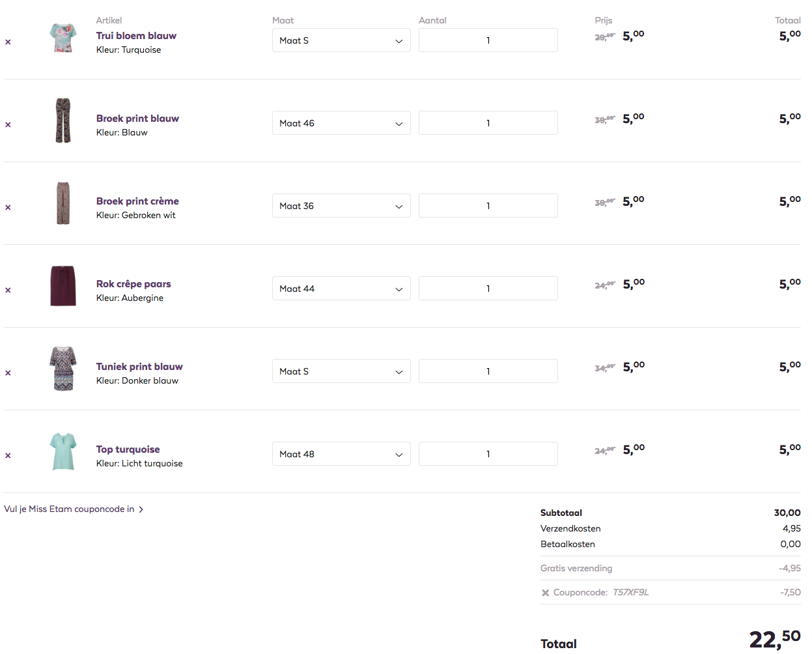Image resolution: width=812 pixels, height=654 pixels.
Task: Delete Broek print crème item
Action: [8, 207]
